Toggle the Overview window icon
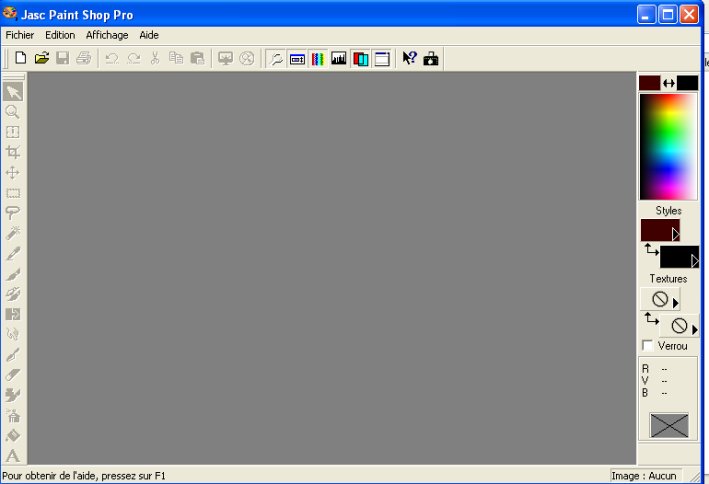 tap(382, 59)
